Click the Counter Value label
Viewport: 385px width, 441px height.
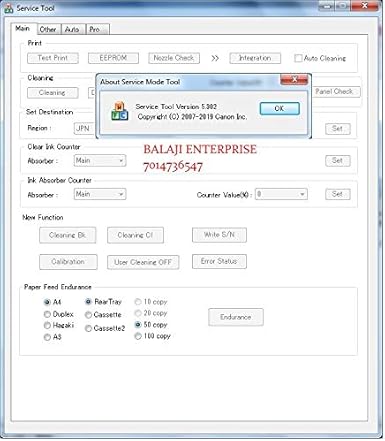point(224,195)
